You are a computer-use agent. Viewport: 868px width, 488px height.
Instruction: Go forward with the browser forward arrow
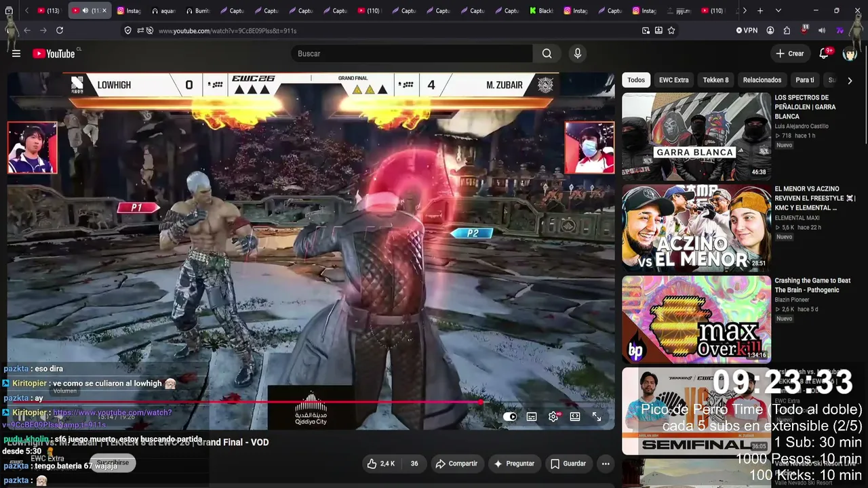pos(43,30)
